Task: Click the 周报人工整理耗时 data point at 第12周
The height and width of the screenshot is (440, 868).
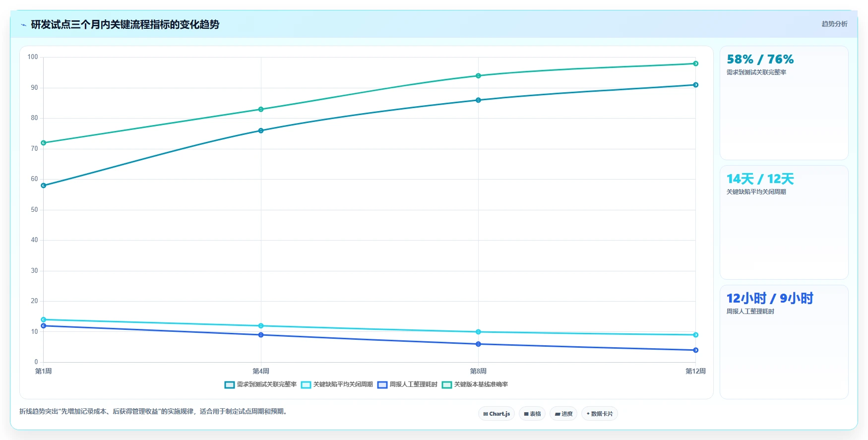Action: click(695, 350)
